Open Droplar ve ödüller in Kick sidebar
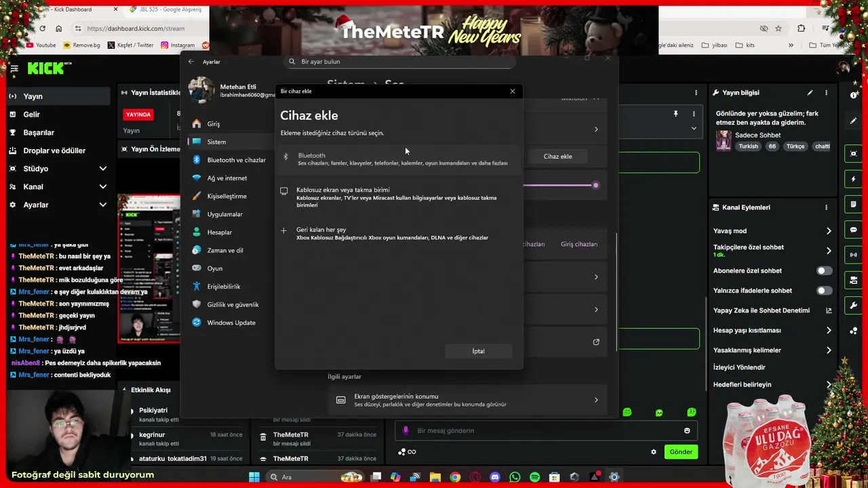 (x=58, y=150)
